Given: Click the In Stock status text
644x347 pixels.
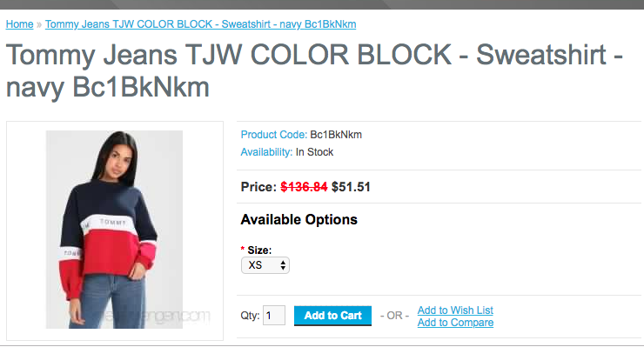Looking at the screenshot, I should [x=315, y=152].
